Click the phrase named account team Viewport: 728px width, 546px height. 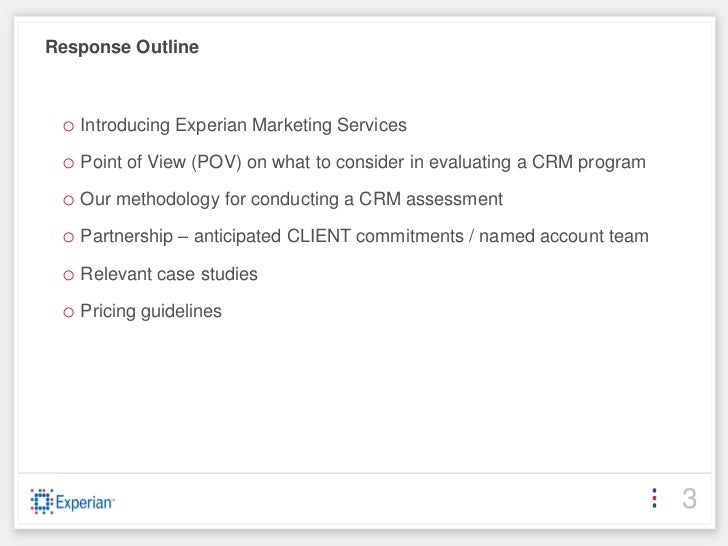[564, 236]
